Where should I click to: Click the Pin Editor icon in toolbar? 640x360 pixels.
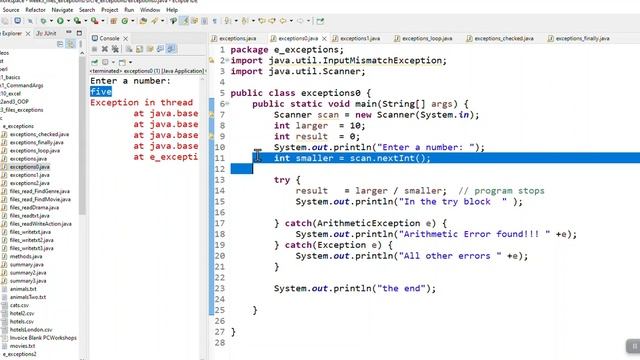pyautogui.click(x=320, y=21)
